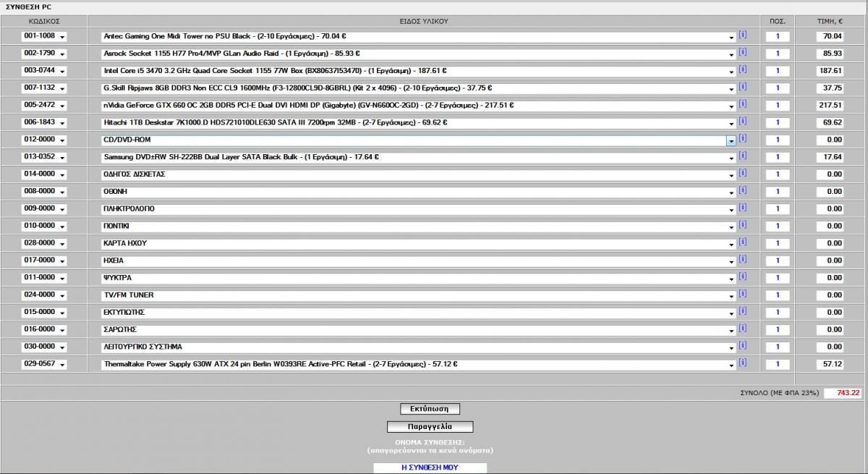Open the ΛΕΙΤΟΥΡΓΙΚΟ ΣΥΣΤΗΜΑ product dropdown
Viewport: 868px width, 474px height.
point(419,347)
